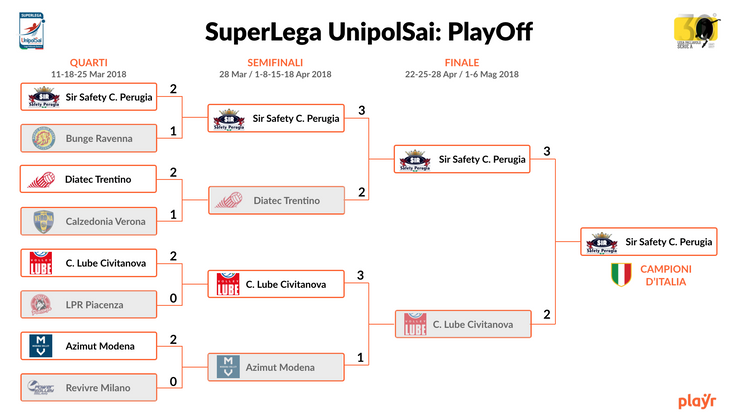This screenshot has height=417, width=740.
Task: Select the QUARTI round heading
Action: pyautogui.click(x=89, y=62)
